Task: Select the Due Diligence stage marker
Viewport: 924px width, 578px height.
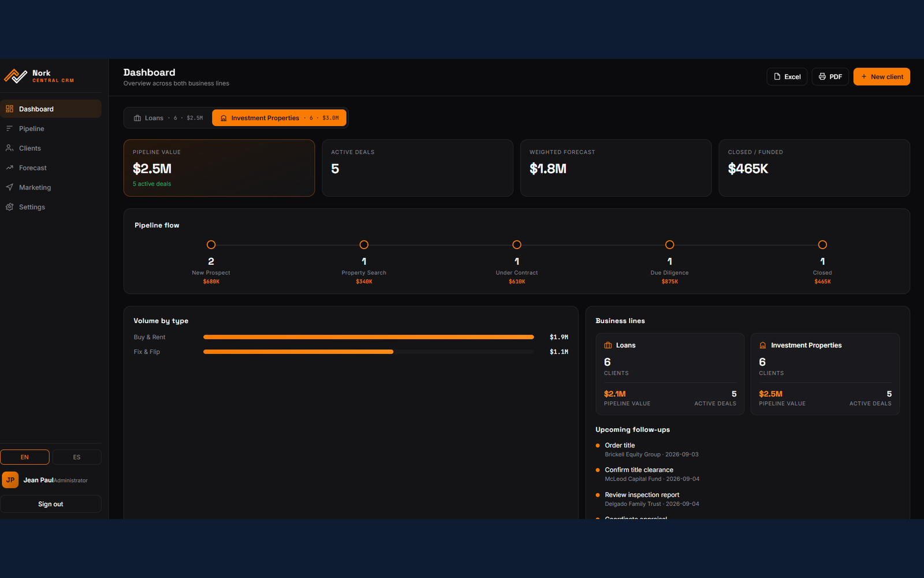Action: pos(669,244)
